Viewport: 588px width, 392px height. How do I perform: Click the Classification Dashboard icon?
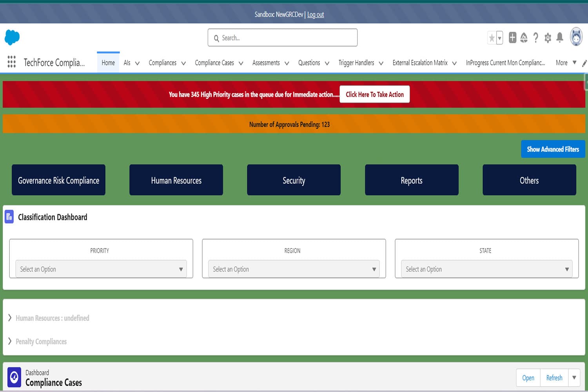point(9,217)
